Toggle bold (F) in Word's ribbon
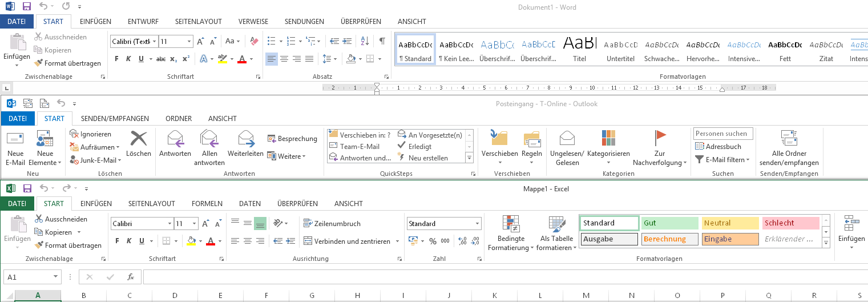The image size is (868, 302). point(116,59)
